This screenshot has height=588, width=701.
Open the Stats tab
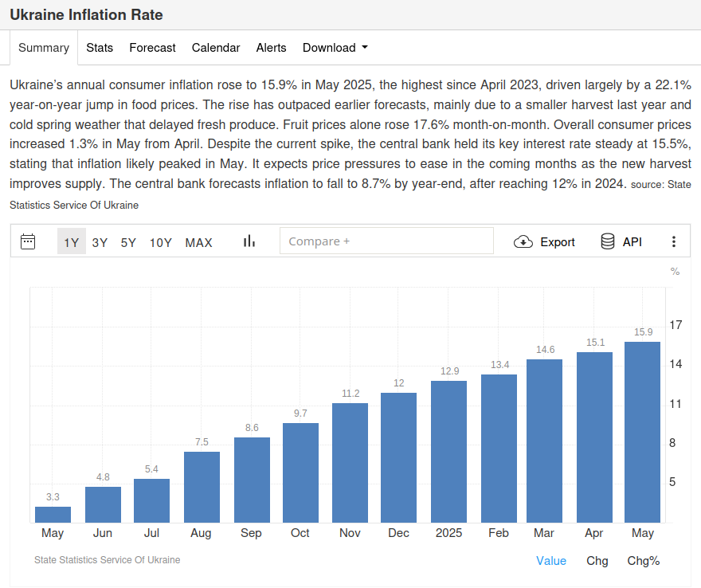tap(100, 48)
